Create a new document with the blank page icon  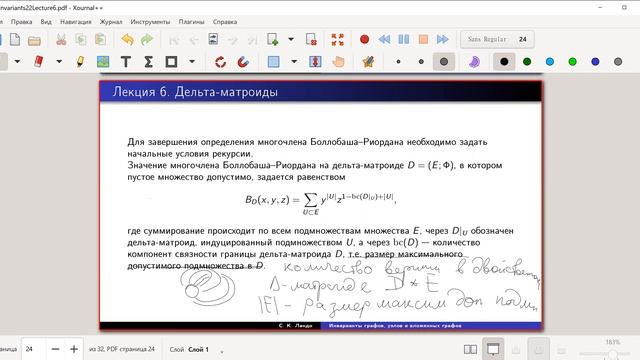[x=15, y=40]
